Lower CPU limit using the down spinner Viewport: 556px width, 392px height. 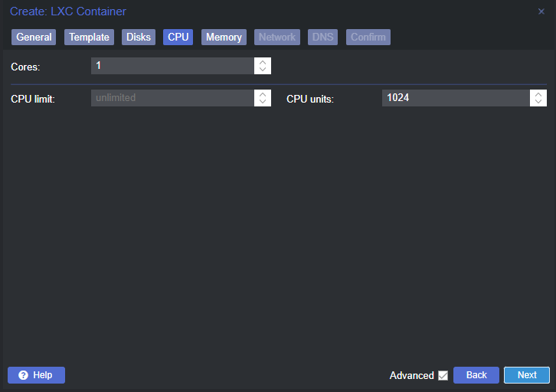[x=263, y=102]
